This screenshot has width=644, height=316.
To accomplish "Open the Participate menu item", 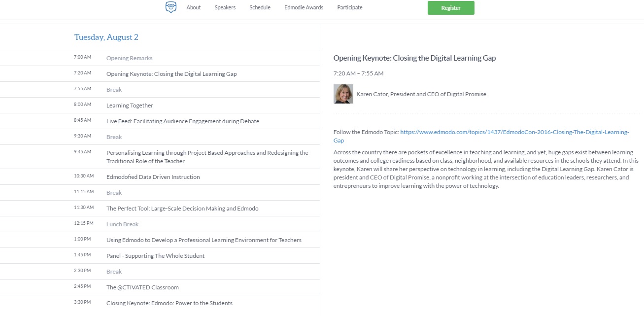I will pos(350,7).
